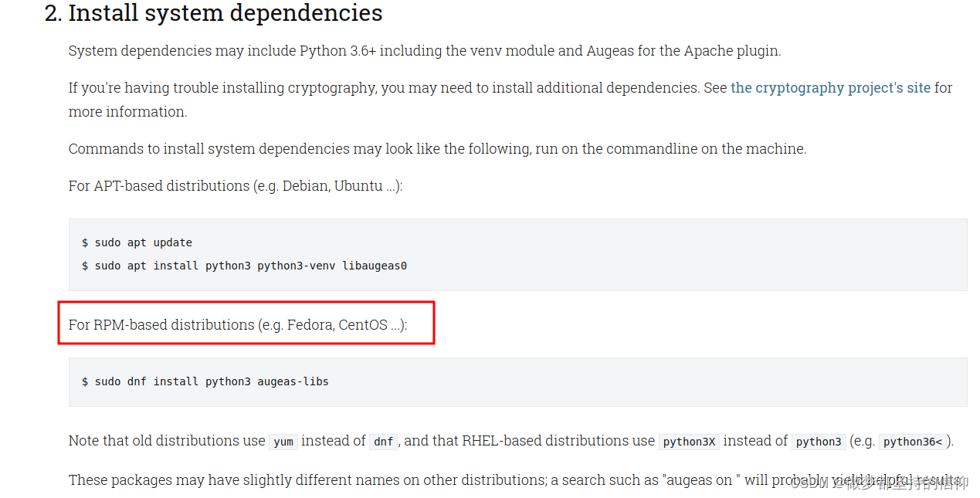The width and height of the screenshot is (980, 498).
Task: Click the 'sudo apt install python3' command line
Action: pyautogui.click(x=244, y=266)
